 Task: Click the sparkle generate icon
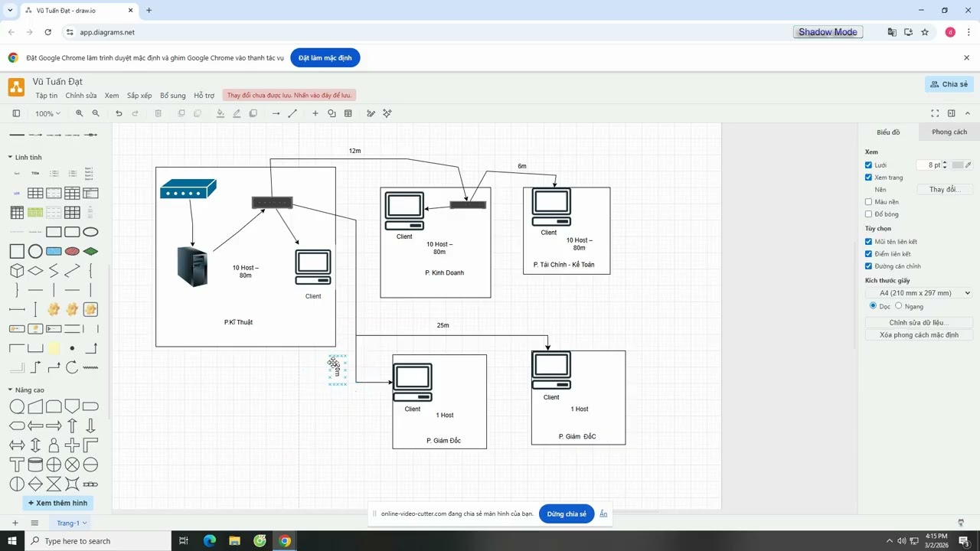point(387,113)
